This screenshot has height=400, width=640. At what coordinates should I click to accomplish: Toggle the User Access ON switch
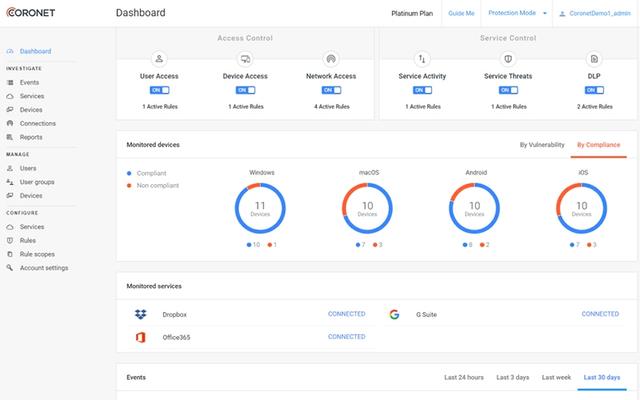pos(160,90)
